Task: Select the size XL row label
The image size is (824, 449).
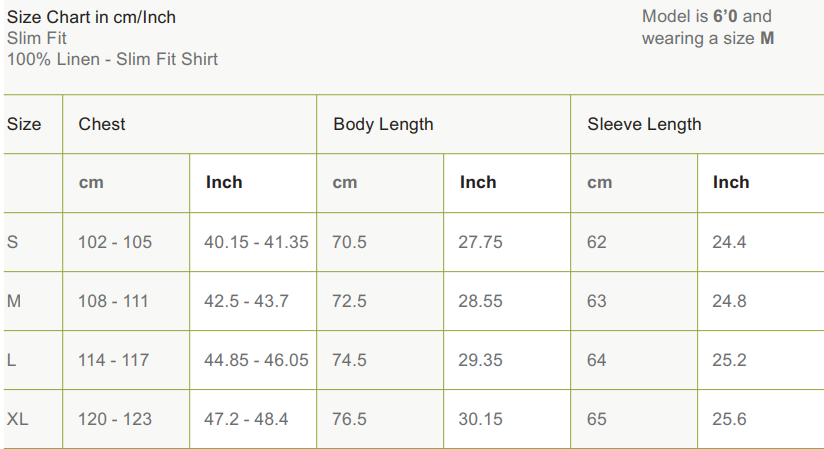Action: tap(17, 419)
